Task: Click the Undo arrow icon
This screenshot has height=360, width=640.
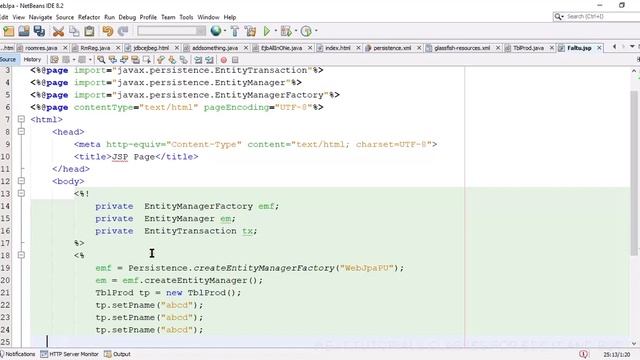Action: click(x=107, y=31)
